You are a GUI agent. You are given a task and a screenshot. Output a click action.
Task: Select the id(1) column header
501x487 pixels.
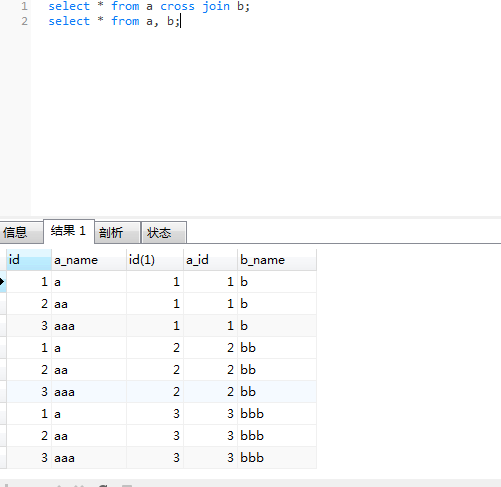point(155,260)
